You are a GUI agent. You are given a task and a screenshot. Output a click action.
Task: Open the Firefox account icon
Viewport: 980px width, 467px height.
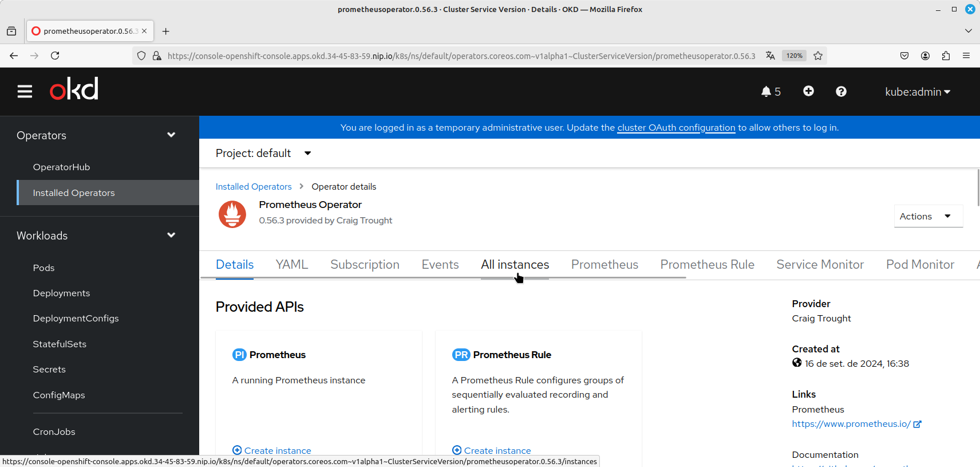[x=925, y=56]
